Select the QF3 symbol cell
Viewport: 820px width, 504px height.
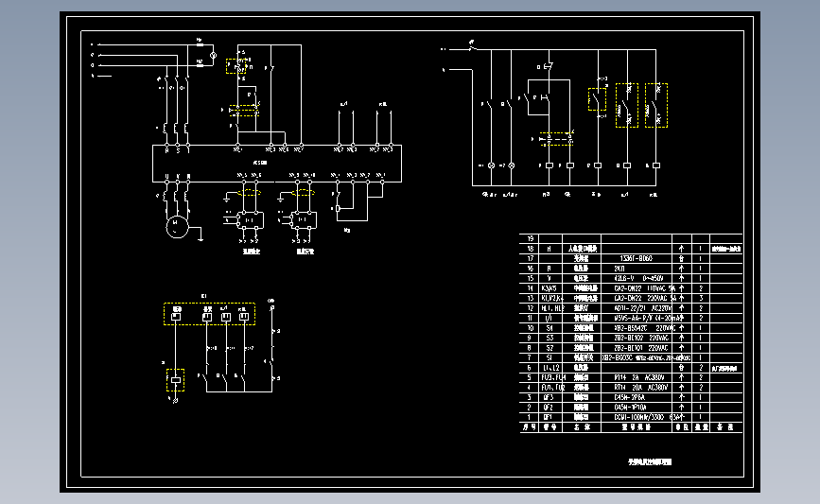point(550,397)
